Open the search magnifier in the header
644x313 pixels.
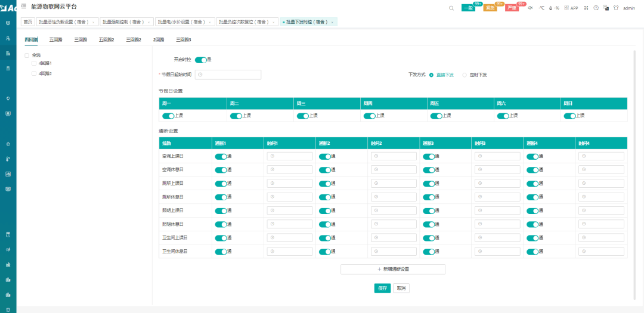pos(451,8)
